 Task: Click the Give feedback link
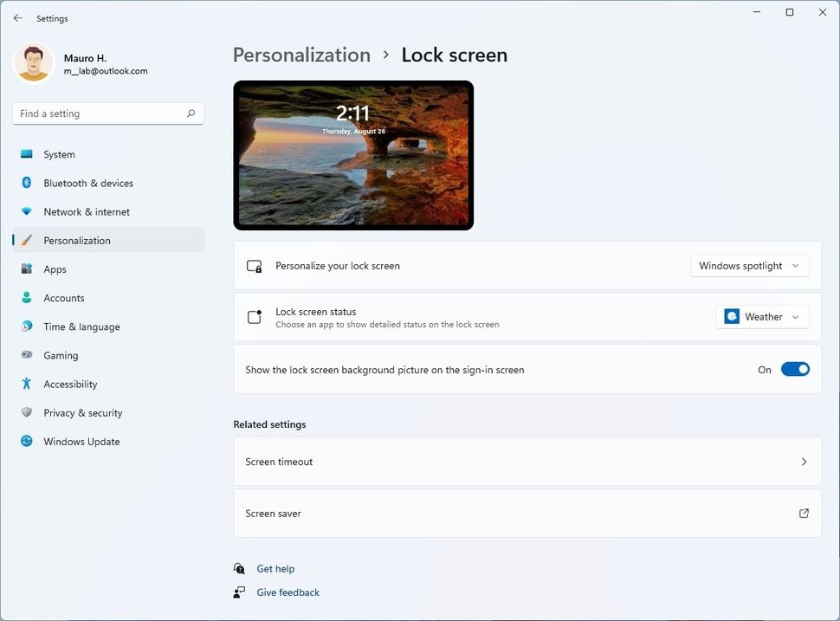coord(288,592)
